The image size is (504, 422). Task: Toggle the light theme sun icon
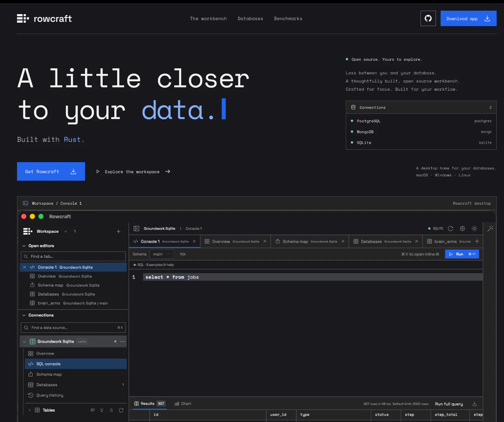[x=474, y=228]
